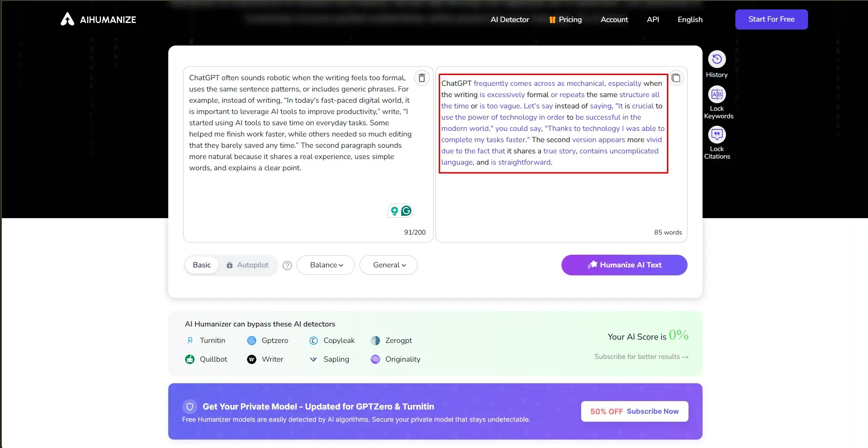This screenshot has height=448, width=868.
Task: Switch to Autopilot mode
Action: (248, 265)
